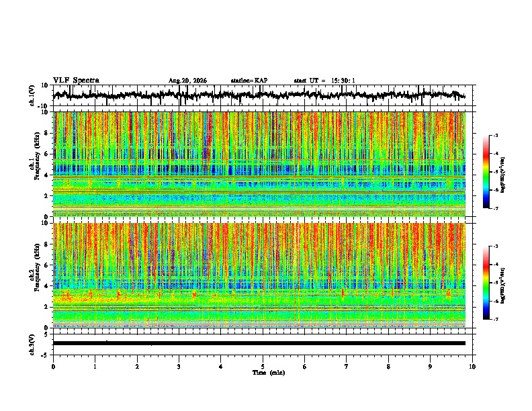The height and width of the screenshot is (411, 532).
Task: Click the ch.1(V) axis label
Action: (32, 95)
